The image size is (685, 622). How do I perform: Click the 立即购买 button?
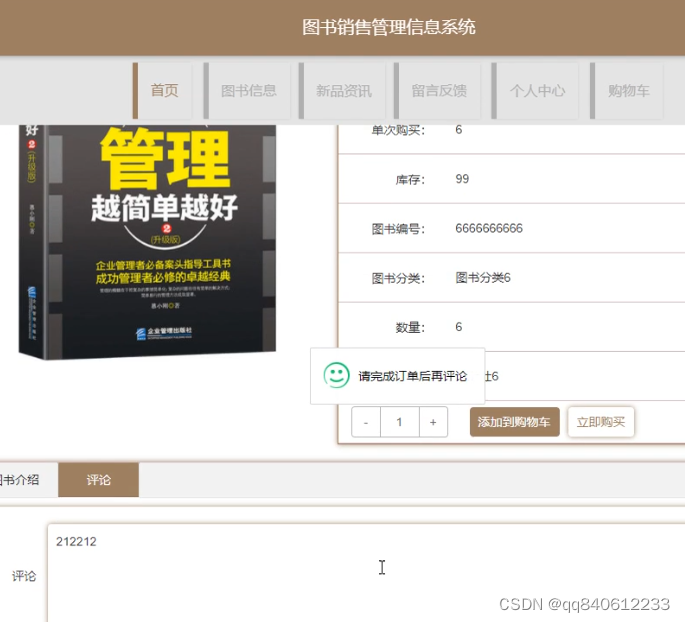[601, 422]
